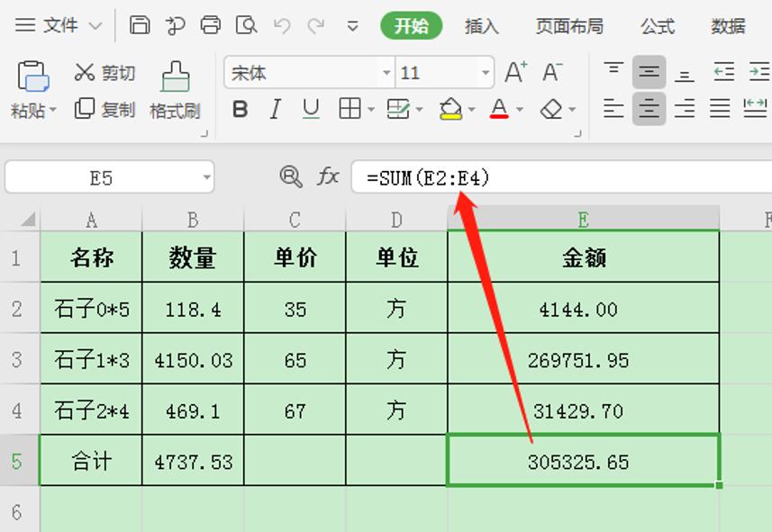
Task: Toggle bold formatting
Action: [240, 108]
